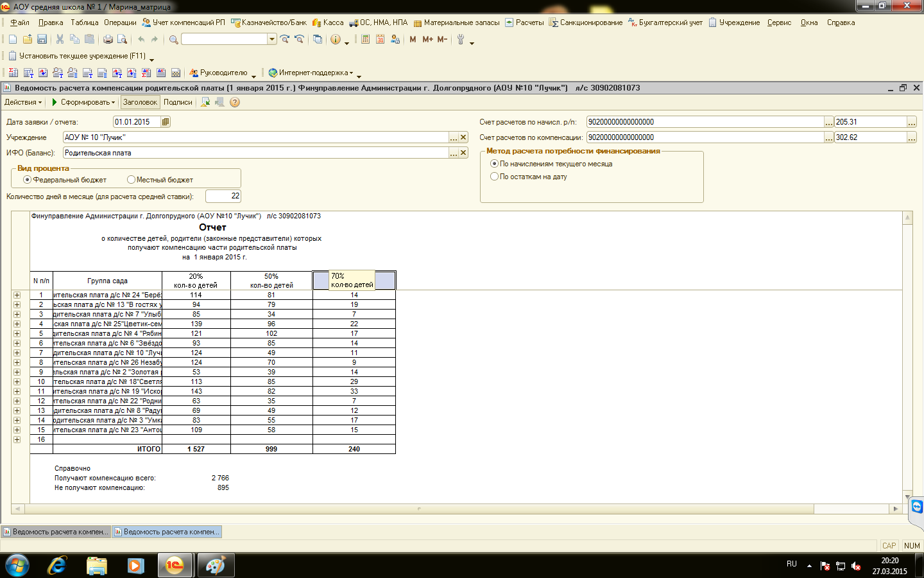Image resolution: width=924 pixels, height=578 pixels.
Task: Click the days-in-month field showing 22
Action: [223, 196]
